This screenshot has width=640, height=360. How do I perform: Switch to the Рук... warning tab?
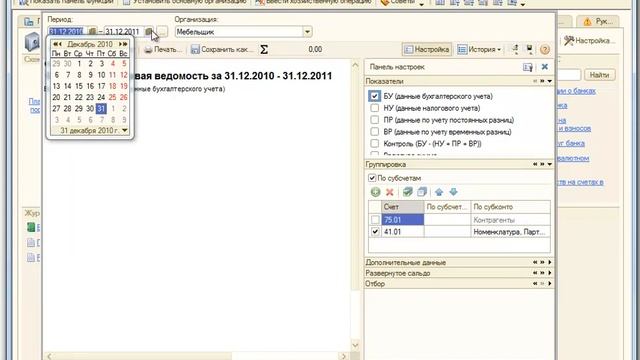coord(598,22)
